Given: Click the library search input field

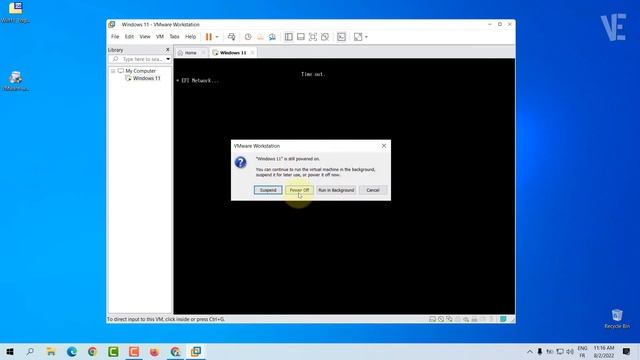Looking at the screenshot, I should (140, 59).
